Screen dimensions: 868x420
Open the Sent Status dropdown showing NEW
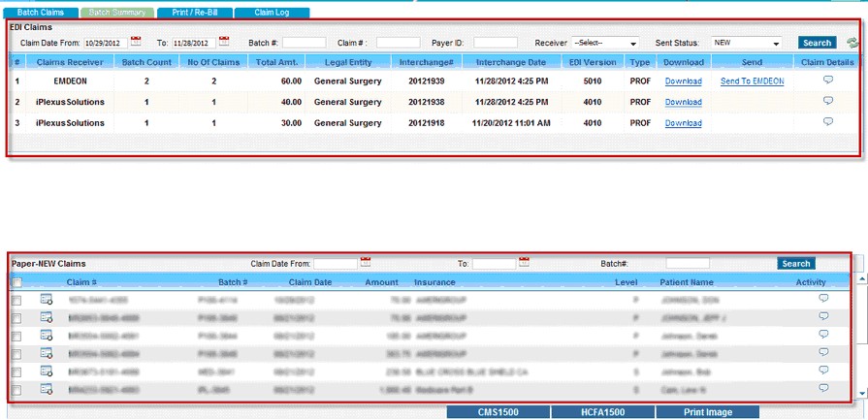746,43
